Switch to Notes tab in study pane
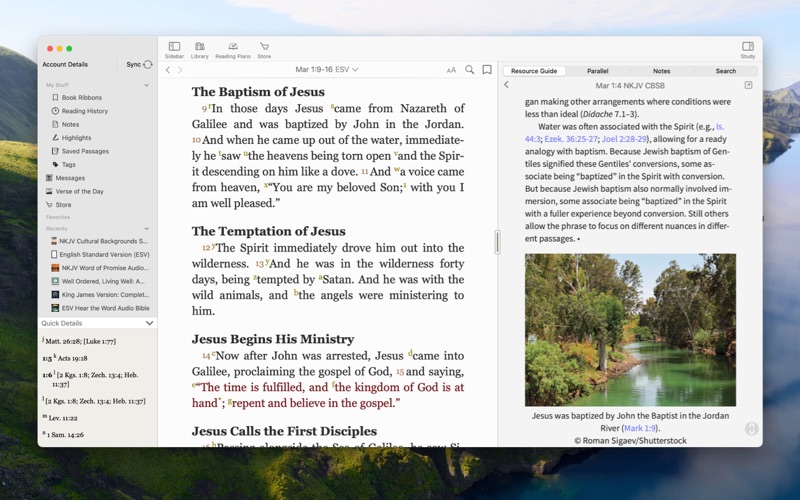800x500 pixels. pyautogui.click(x=661, y=71)
